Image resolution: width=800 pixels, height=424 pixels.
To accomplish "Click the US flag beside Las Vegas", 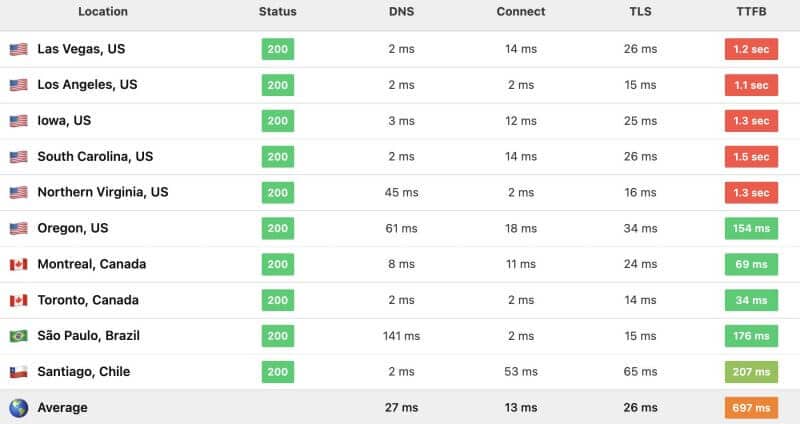I will (18, 49).
